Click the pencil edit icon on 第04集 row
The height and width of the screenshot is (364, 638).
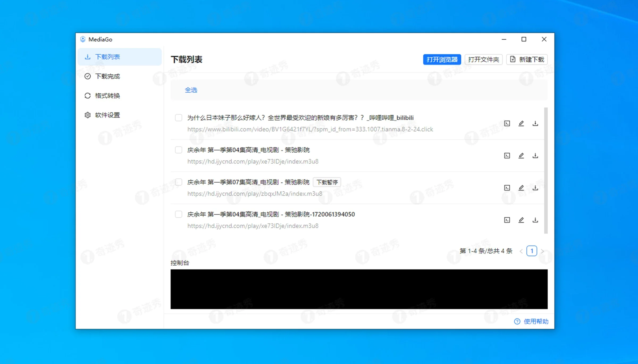click(x=521, y=156)
